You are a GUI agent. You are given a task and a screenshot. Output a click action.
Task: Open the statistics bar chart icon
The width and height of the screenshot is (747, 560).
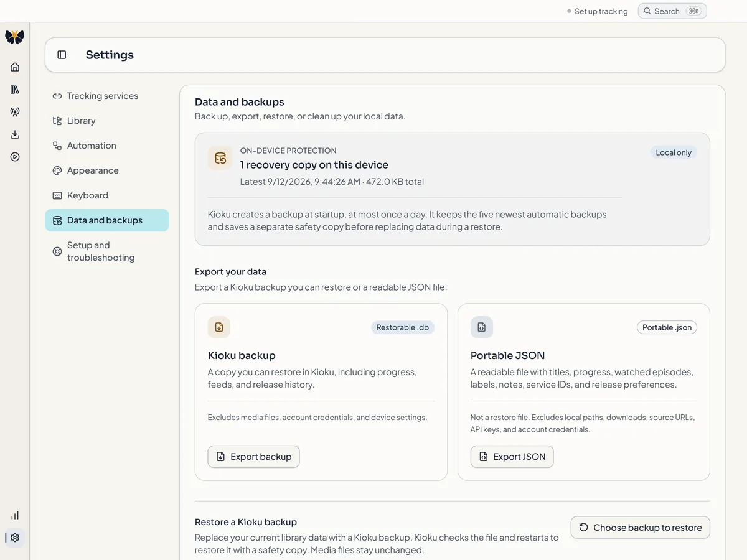(x=15, y=515)
